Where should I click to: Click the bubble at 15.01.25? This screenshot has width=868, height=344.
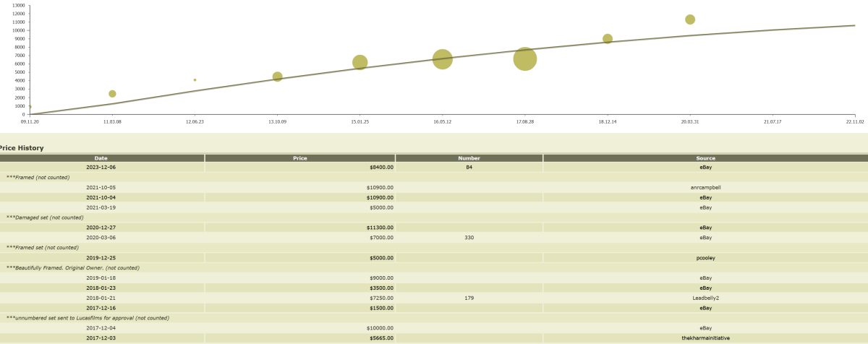click(x=360, y=63)
